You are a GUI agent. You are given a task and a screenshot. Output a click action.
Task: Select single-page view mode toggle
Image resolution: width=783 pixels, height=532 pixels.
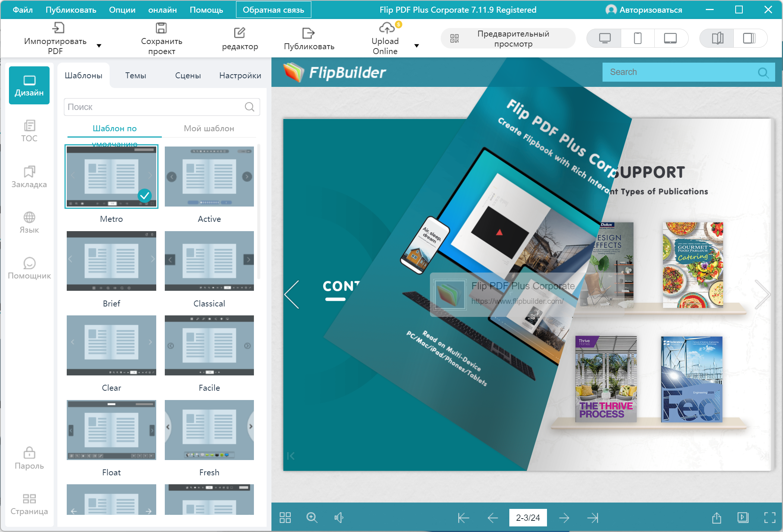pos(749,38)
